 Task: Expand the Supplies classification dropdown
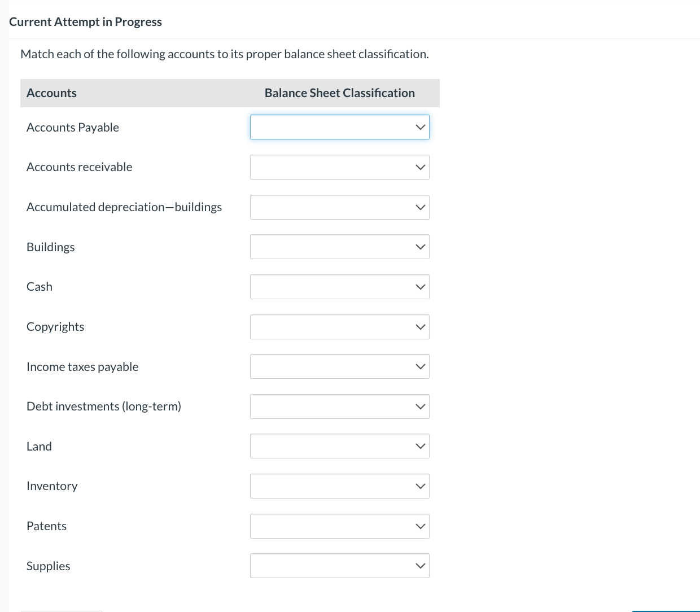pyautogui.click(x=339, y=566)
